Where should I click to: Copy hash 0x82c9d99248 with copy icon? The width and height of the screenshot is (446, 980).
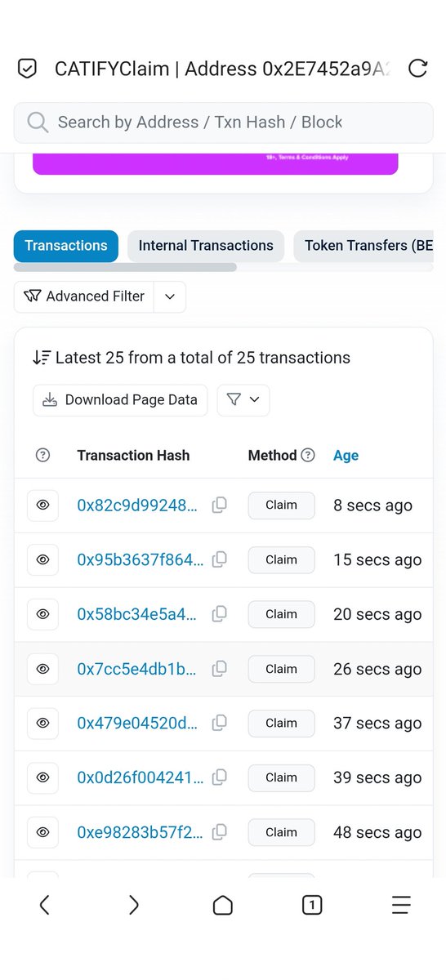[219, 506]
